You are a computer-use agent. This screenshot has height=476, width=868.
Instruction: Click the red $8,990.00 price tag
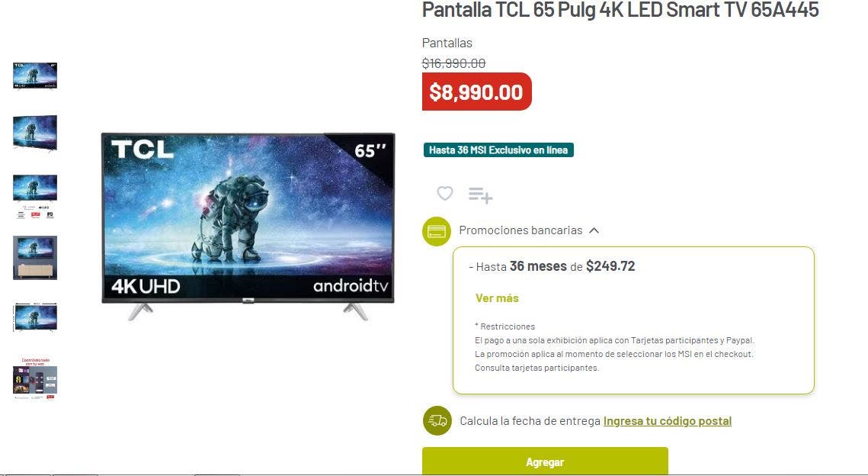(476, 92)
